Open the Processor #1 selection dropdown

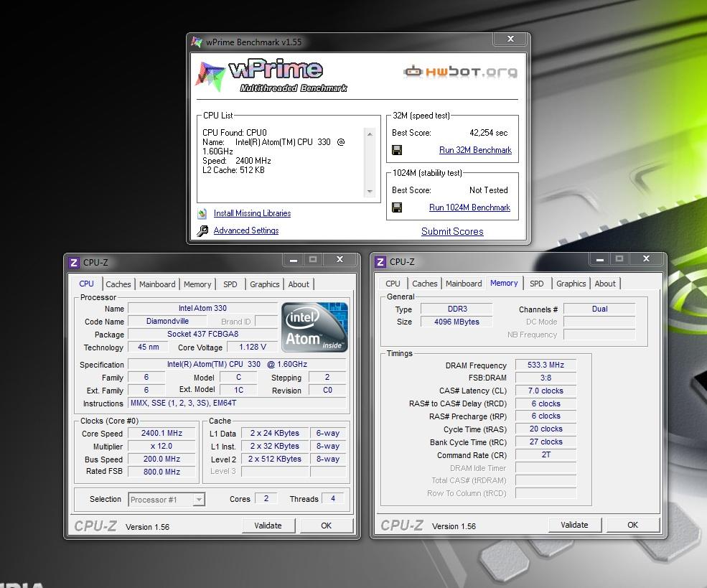pyautogui.click(x=199, y=500)
